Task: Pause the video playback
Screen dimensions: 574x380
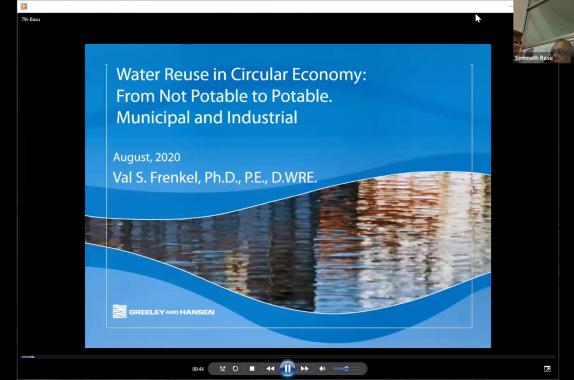Action: [287, 369]
